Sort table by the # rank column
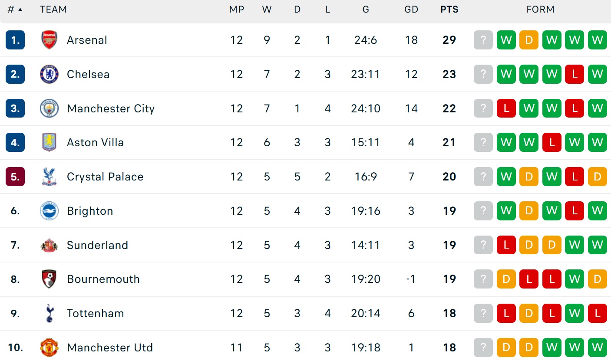611x364 pixels. click(x=15, y=10)
